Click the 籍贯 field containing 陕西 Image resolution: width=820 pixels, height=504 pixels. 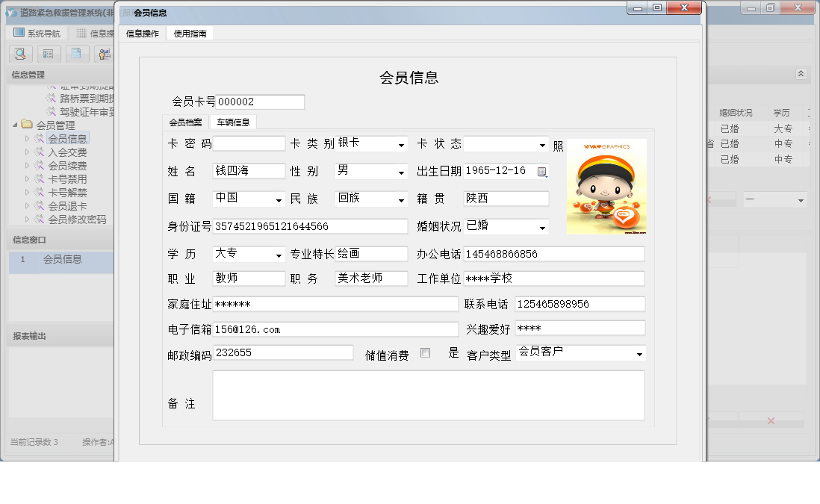506,199
